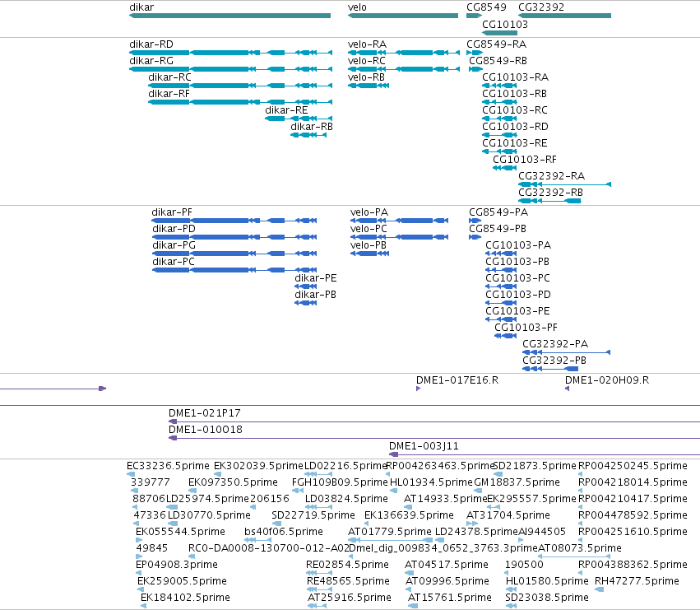Select the dikar gene bar
This screenshot has width=700, height=610.
[x=230, y=16]
